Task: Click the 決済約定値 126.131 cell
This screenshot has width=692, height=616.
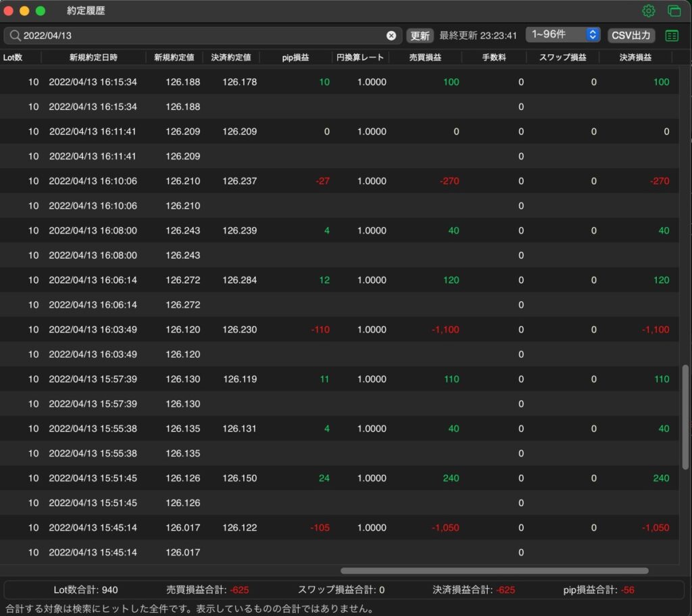Action: (239, 428)
